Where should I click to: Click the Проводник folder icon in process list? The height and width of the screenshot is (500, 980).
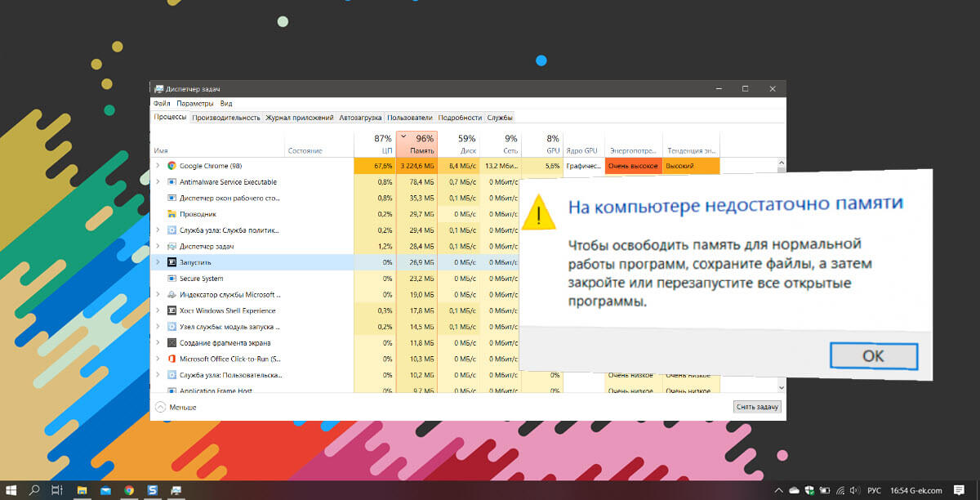[172, 214]
